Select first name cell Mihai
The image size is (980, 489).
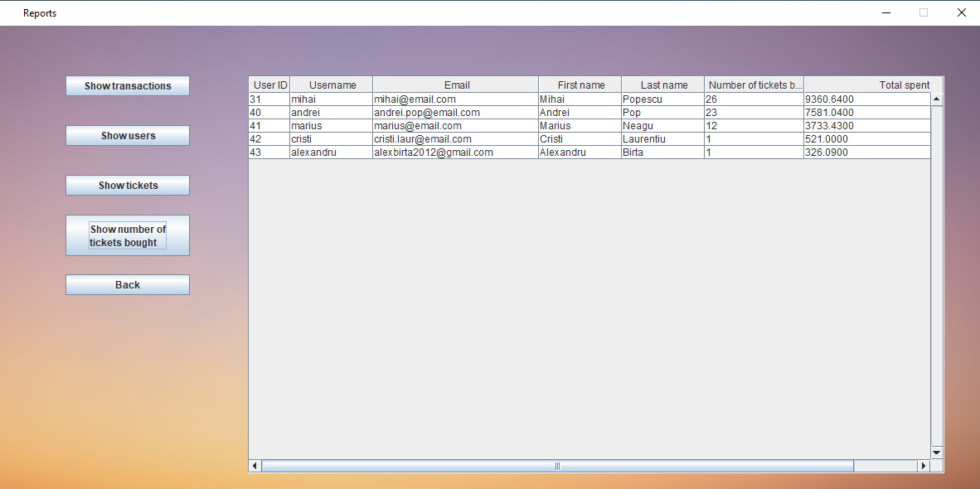[580, 99]
